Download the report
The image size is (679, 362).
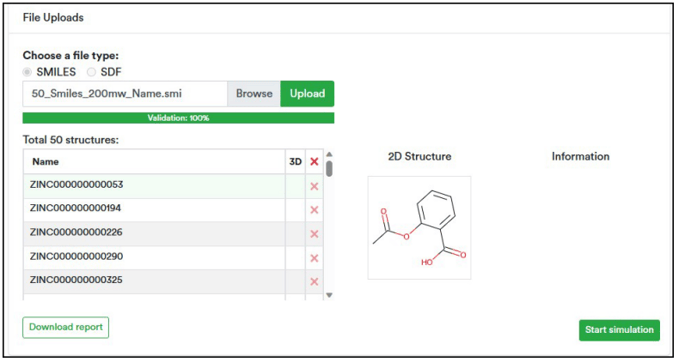(66, 327)
